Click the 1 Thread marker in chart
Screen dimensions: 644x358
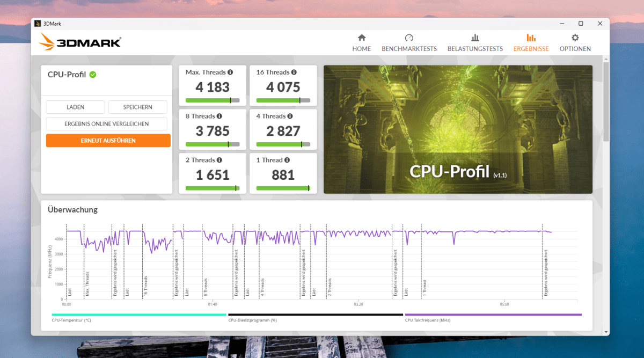point(424,288)
